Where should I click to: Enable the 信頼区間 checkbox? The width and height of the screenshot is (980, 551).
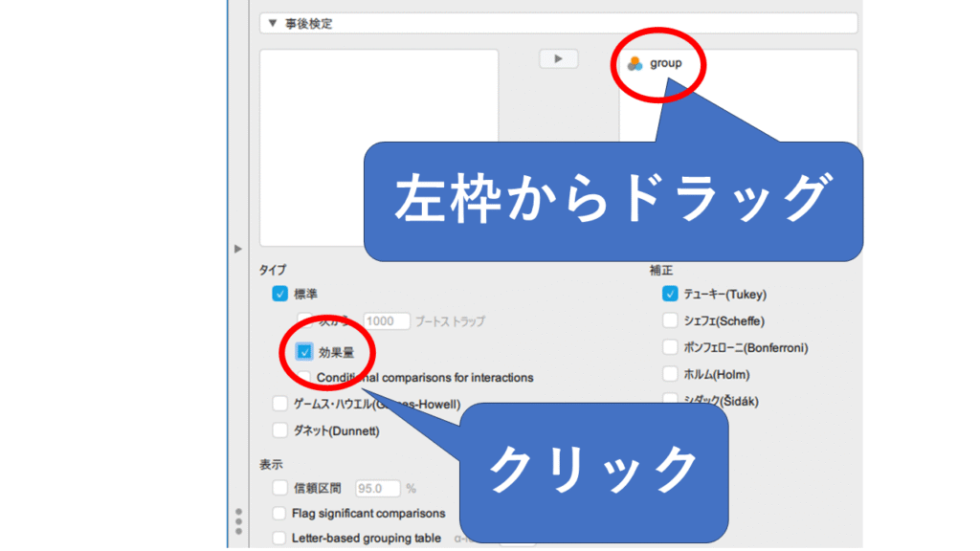(279, 488)
